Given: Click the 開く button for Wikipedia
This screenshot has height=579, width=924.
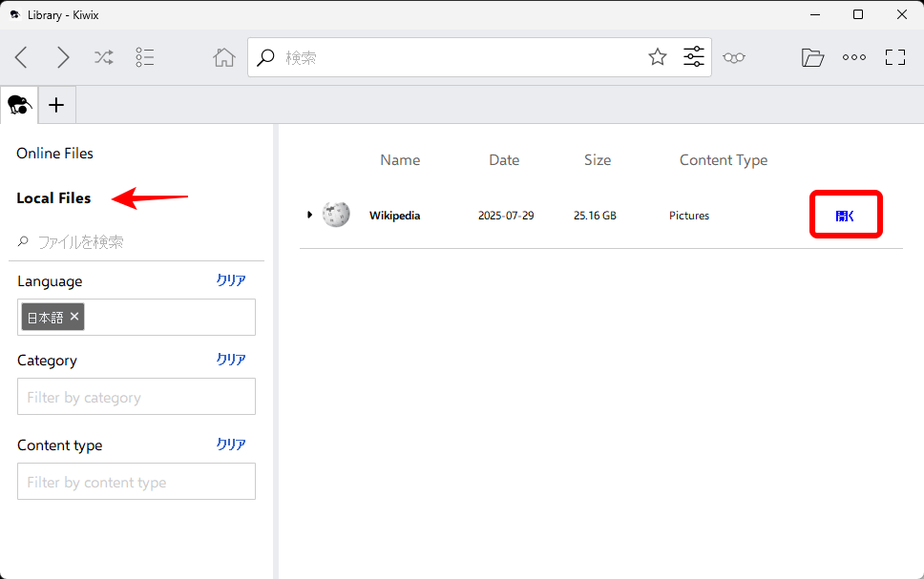Looking at the screenshot, I should (x=845, y=216).
